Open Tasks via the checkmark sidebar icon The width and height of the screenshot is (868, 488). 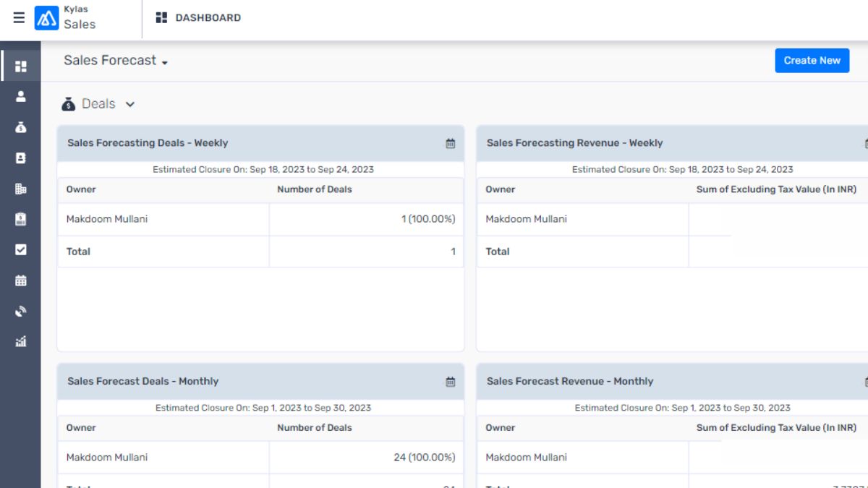pos(21,249)
